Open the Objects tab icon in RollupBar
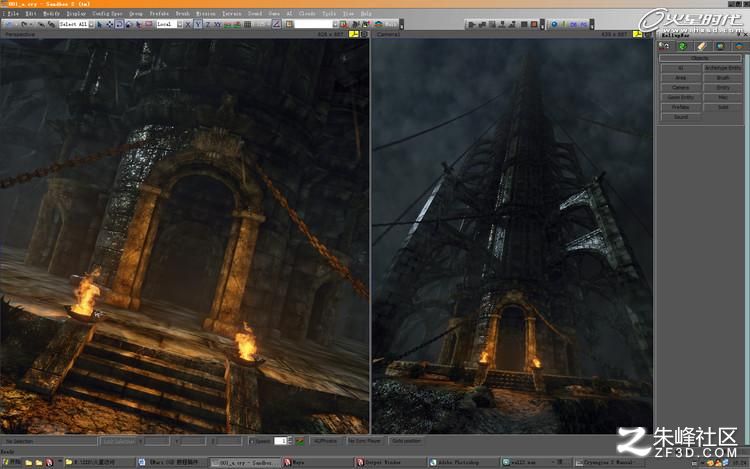Image resolution: width=750 pixels, height=469 pixels. tap(663, 46)
